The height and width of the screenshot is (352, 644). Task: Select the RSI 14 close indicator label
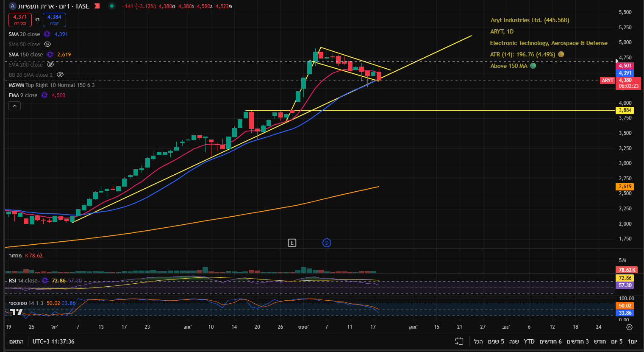(x=23, y=280)
